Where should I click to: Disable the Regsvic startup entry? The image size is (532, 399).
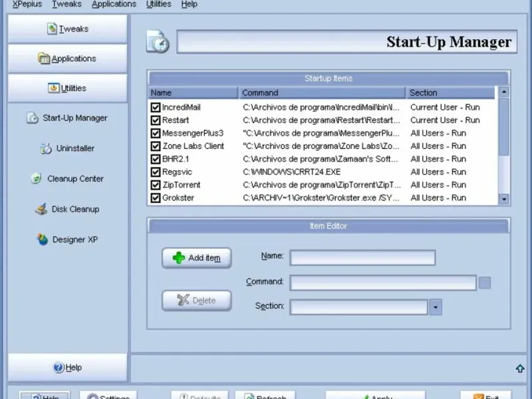tap(156, 172)
